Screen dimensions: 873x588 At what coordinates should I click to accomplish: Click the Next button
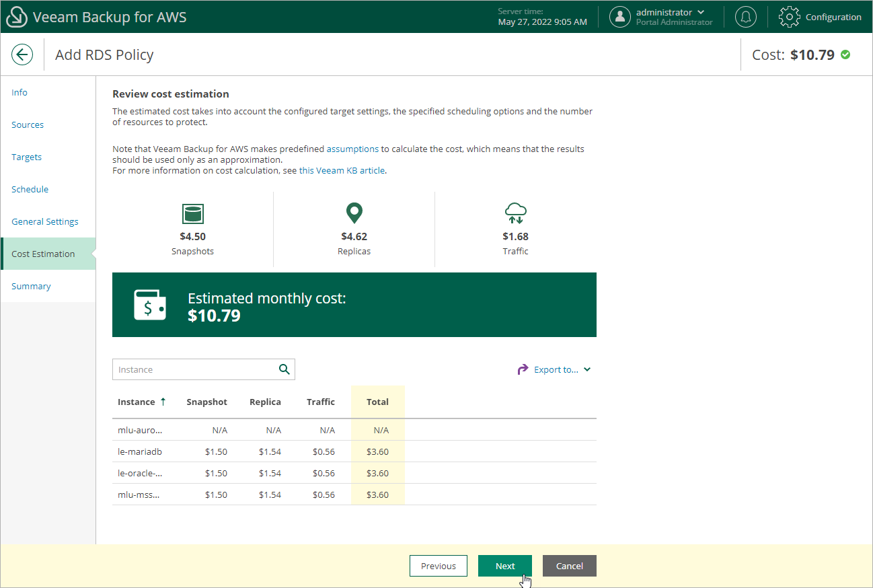[x=504, y=566]
